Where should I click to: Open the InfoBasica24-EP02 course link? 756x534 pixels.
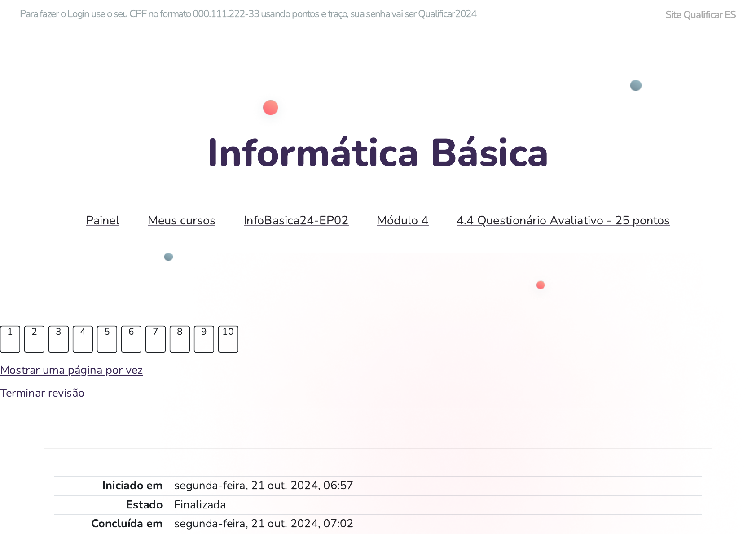coord(296,220)
